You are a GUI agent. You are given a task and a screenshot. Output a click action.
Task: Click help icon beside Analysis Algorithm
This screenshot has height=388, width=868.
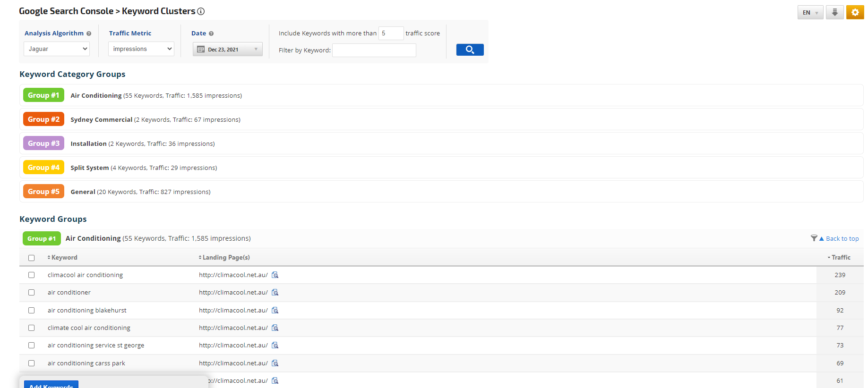click(x=89, y=34)
